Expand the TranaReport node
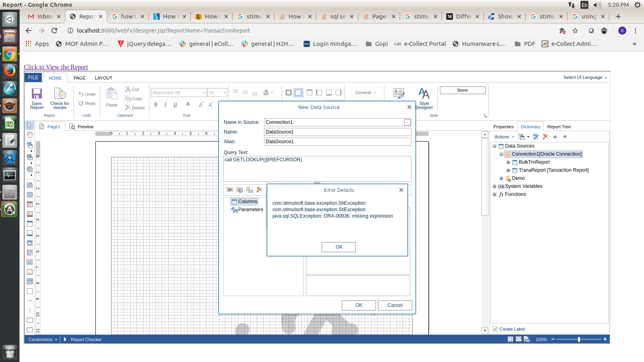Screen dimensions: 644x362 click(508, 170)
